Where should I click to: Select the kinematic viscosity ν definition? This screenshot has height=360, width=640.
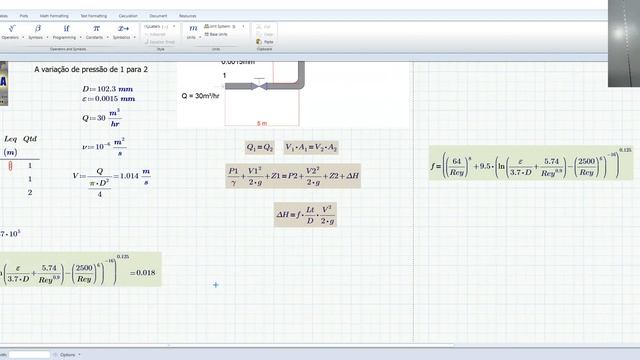point(104,147)
